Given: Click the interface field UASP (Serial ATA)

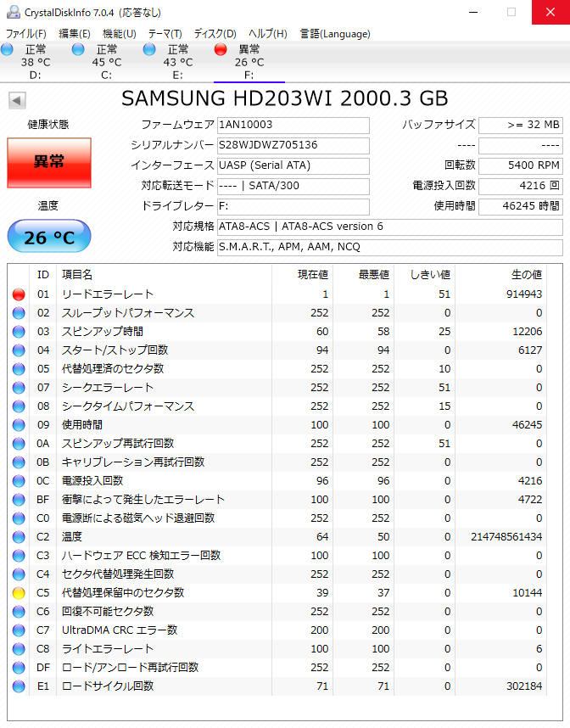Looking at the screenshot, I should [x=293, y=165].
